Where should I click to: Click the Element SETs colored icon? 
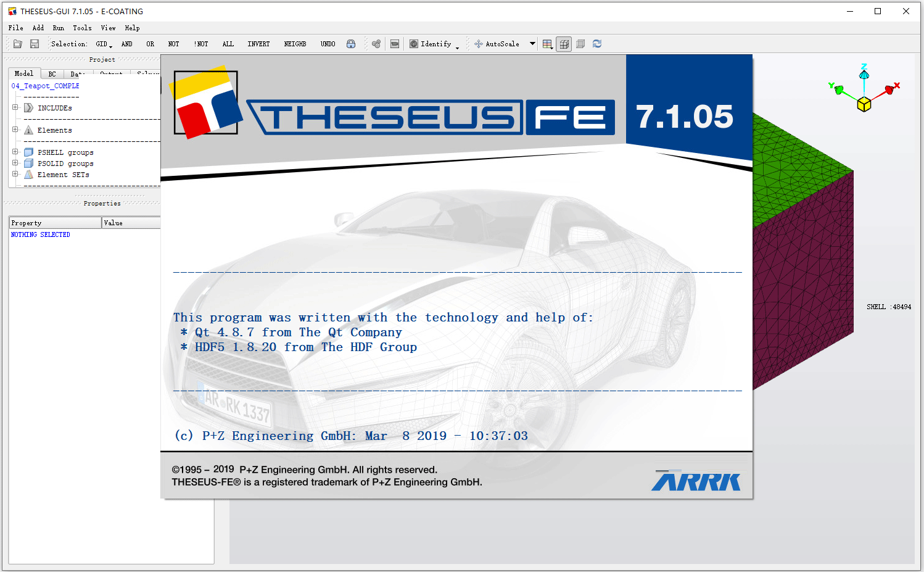tap(28, 175)
